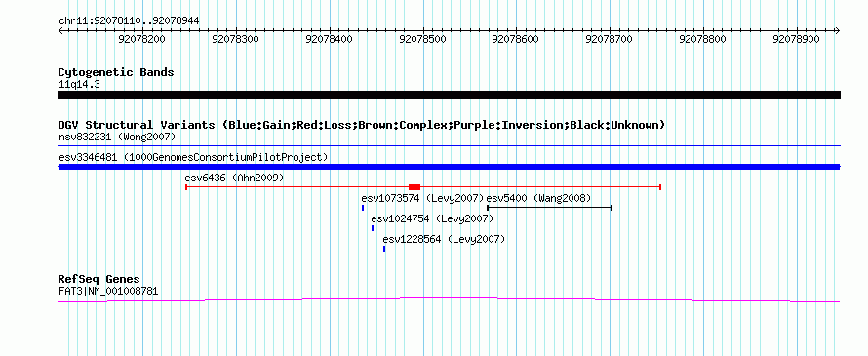868x356 pixels.
Task: Open variant esv1228564 (Levy2007) label
Action: 444,239
